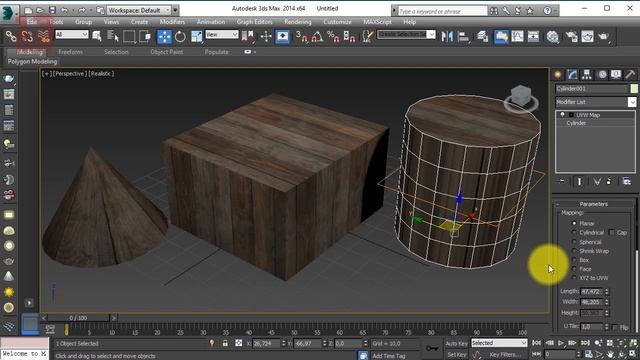
Task: Click the Realistic shading label
Action: point(101,73)
